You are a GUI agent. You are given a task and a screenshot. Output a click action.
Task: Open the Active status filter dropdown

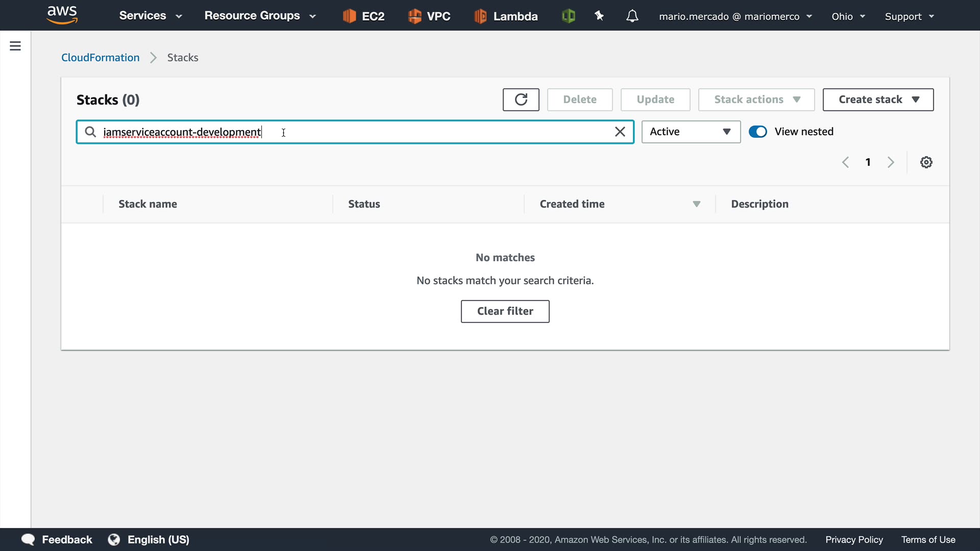click(x=691, y=132)
